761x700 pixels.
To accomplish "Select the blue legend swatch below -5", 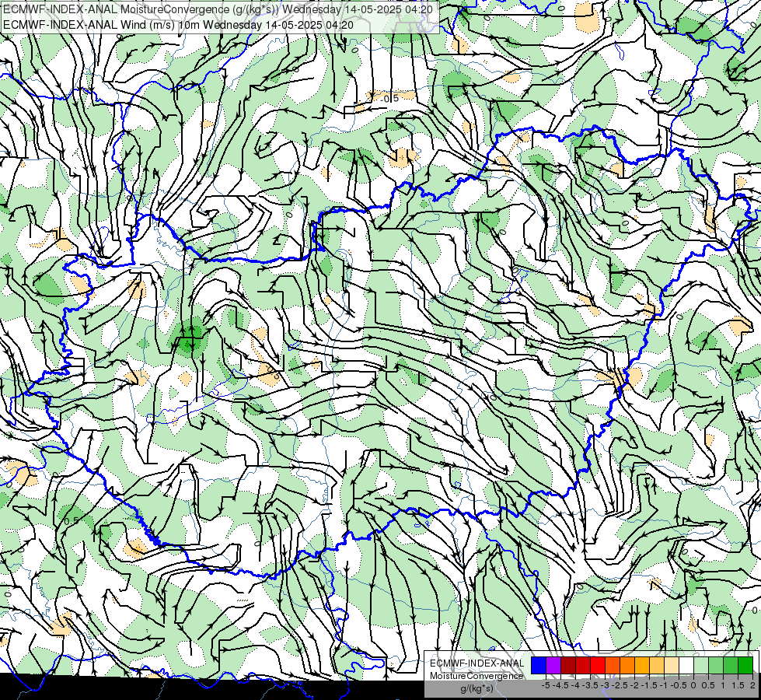I will (x=539, y=665).
